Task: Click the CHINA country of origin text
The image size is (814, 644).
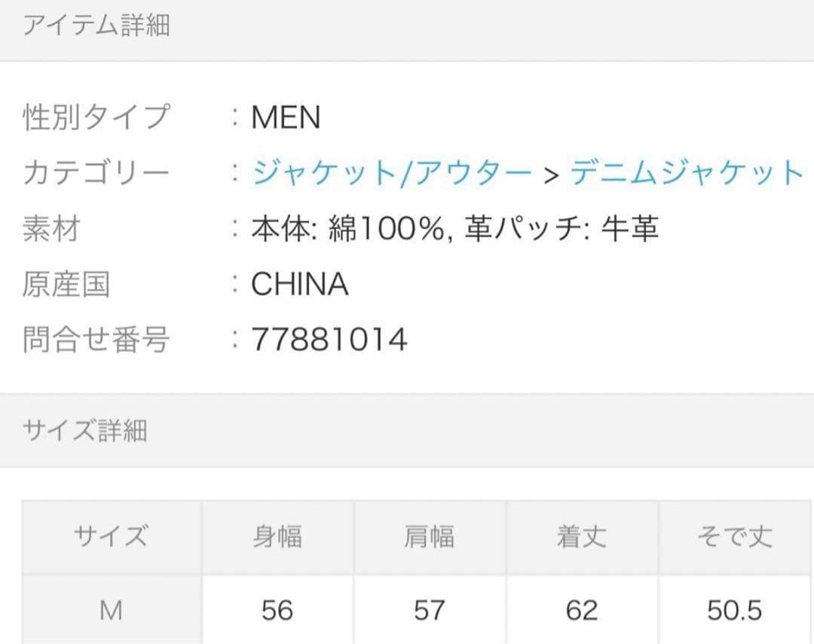Action: tap(299, 285)
